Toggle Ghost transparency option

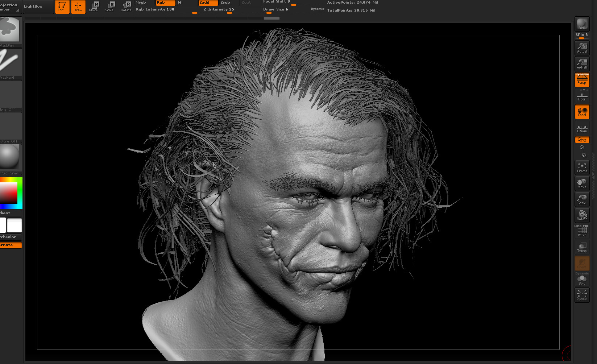pos(582,263)
